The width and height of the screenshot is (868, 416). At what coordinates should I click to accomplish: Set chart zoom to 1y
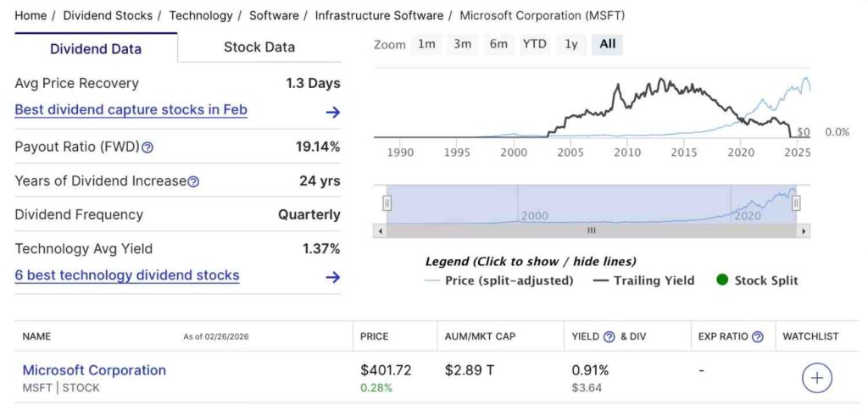click(571, 44)
